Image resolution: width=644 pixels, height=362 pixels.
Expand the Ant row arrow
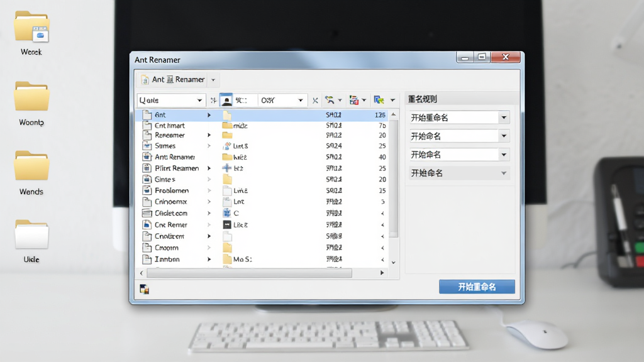(x=209, y=116)
